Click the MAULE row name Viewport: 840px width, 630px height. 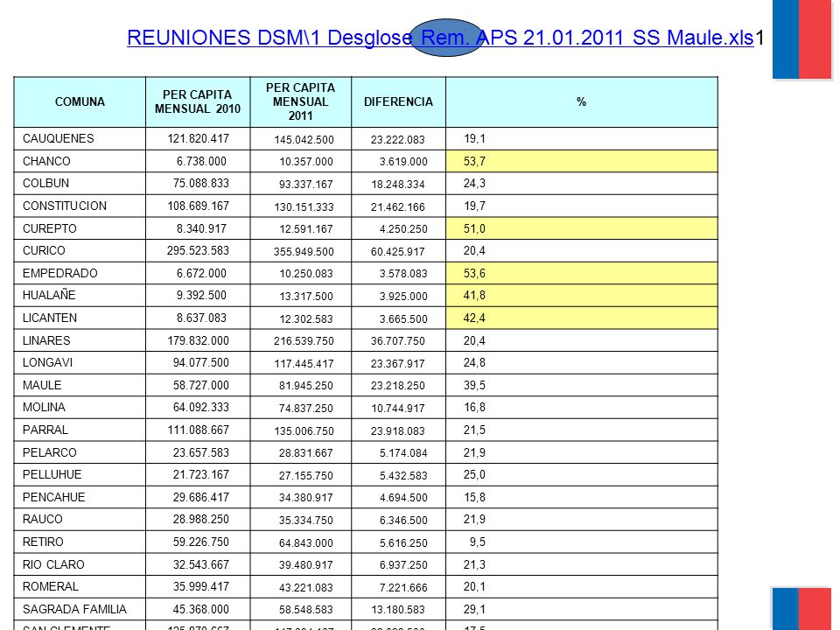point(42,385)
